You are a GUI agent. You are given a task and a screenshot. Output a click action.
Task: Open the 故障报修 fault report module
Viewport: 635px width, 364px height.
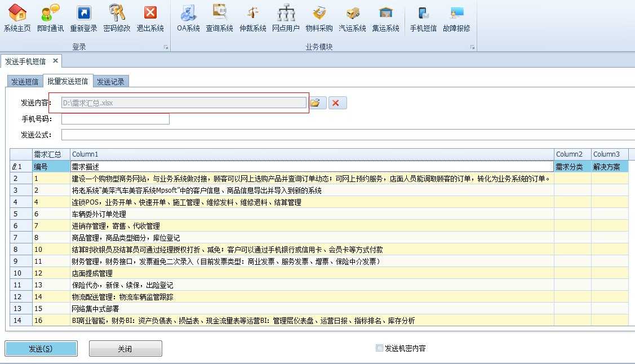[x=456, y=18]
